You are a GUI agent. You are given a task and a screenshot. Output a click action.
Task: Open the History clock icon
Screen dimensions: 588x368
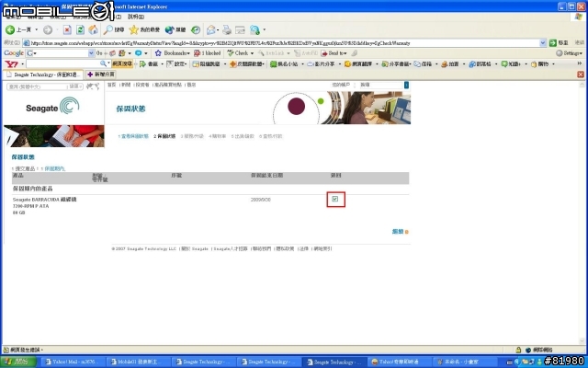tap(196, 29)
